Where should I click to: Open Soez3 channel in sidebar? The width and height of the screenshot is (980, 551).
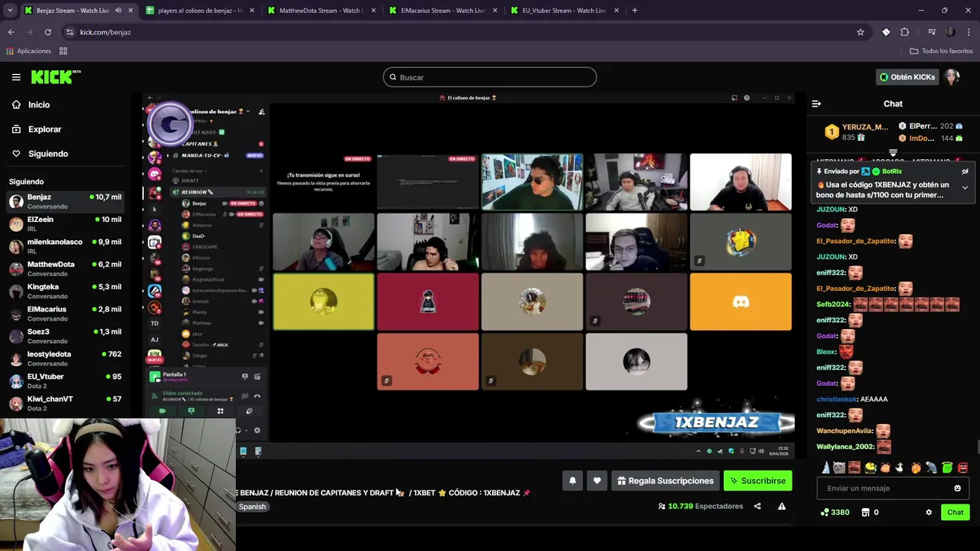[65, 336]
